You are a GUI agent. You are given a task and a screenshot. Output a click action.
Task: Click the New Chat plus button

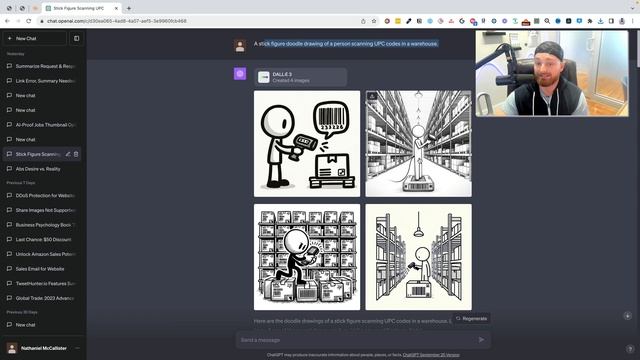point(35,38)
